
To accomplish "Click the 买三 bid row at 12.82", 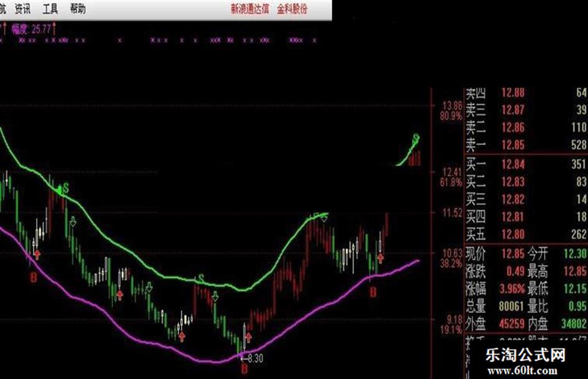I will click(526, 199).
